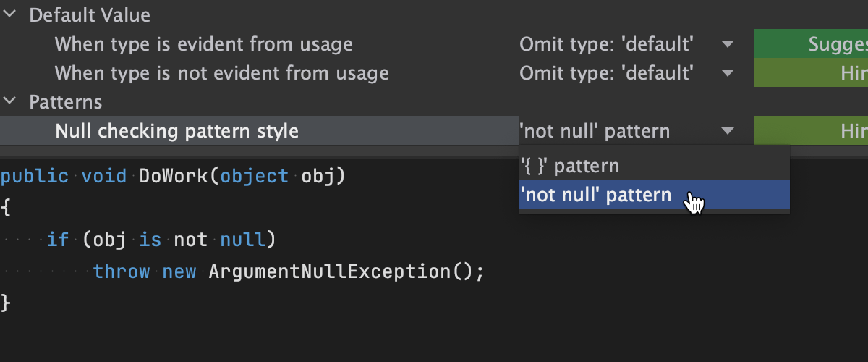Screen dimensions: 868x362
Task: Click dropdown arrow on evident-from-usage row
Action: [728, 44]
